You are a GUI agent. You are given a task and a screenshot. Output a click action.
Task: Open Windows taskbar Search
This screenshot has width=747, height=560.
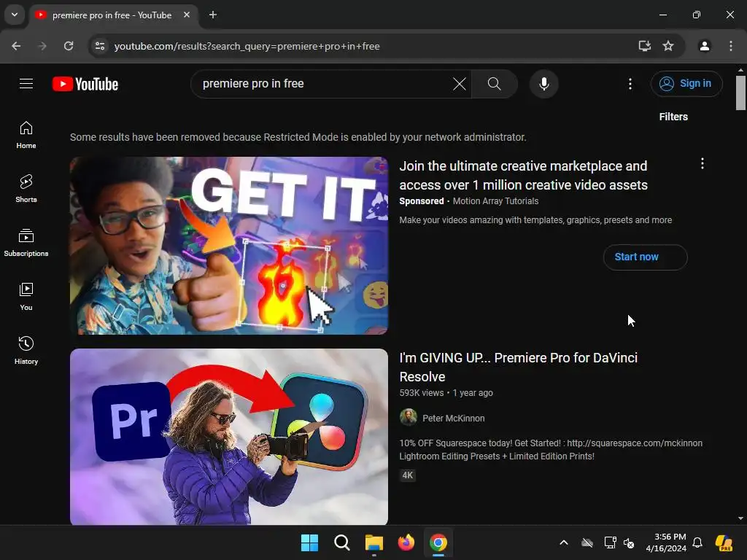coord(341,542)
